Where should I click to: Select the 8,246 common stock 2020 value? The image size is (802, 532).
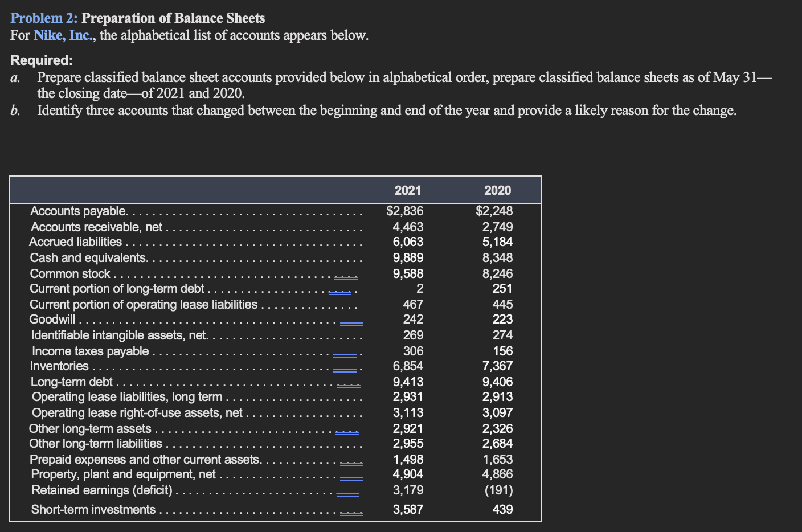click(x=498, y=274)
